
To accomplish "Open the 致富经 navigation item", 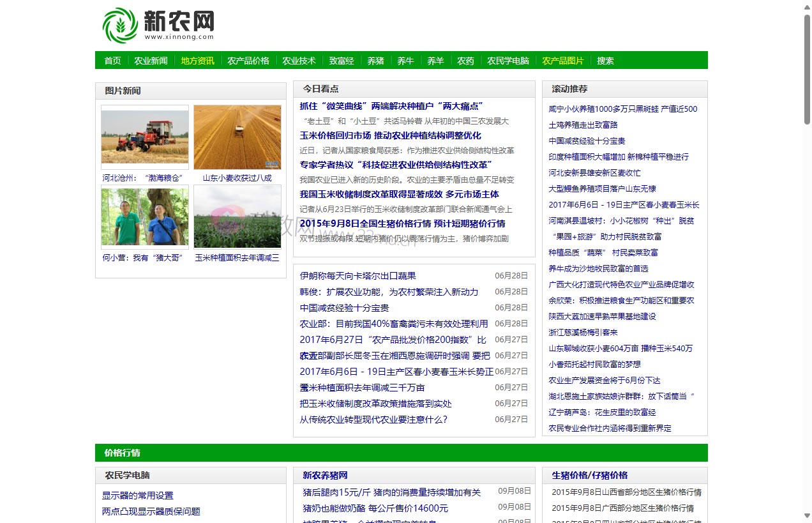I will point(341,60).
